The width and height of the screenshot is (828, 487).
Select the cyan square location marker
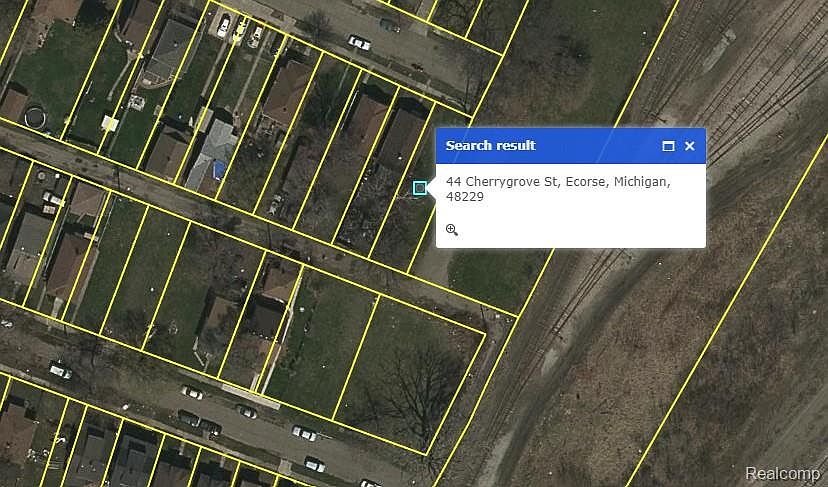coord(420,188)
